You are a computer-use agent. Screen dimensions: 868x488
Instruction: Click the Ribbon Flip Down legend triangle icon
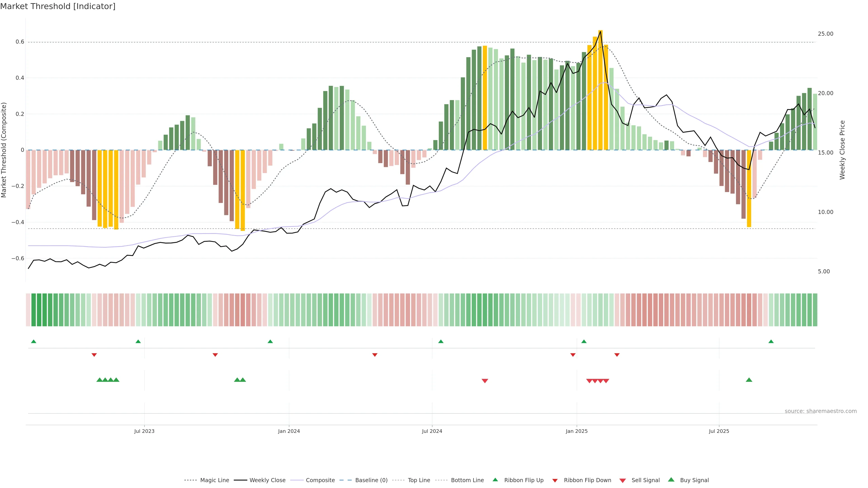tap(555, 481)
